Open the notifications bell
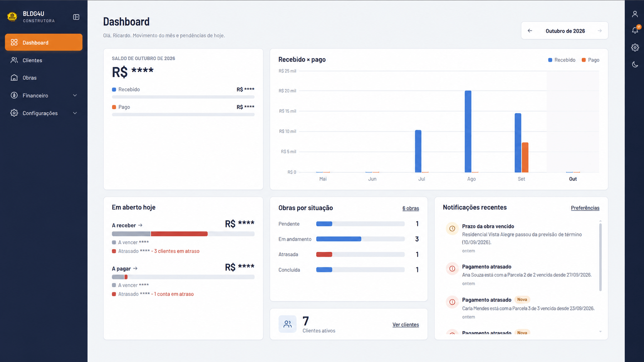Screen dimensions: 644x362 pyautogui.click(x=635, y=30)
